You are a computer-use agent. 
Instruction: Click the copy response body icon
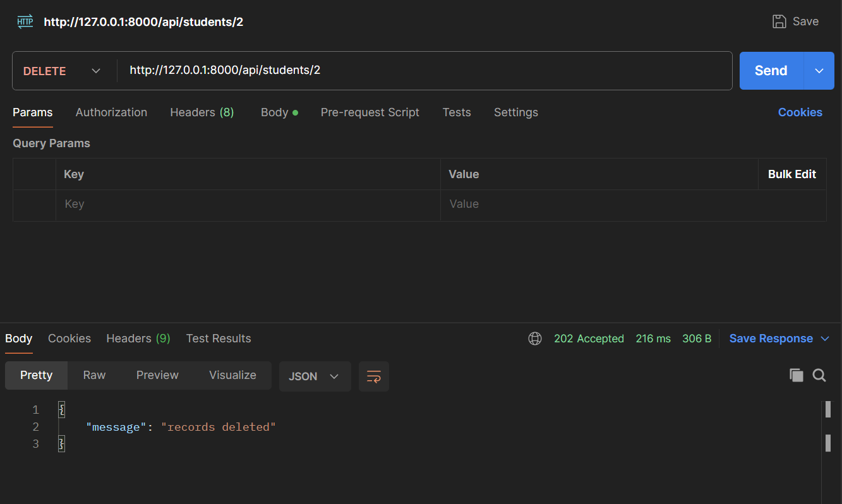(x=797, y=375)
